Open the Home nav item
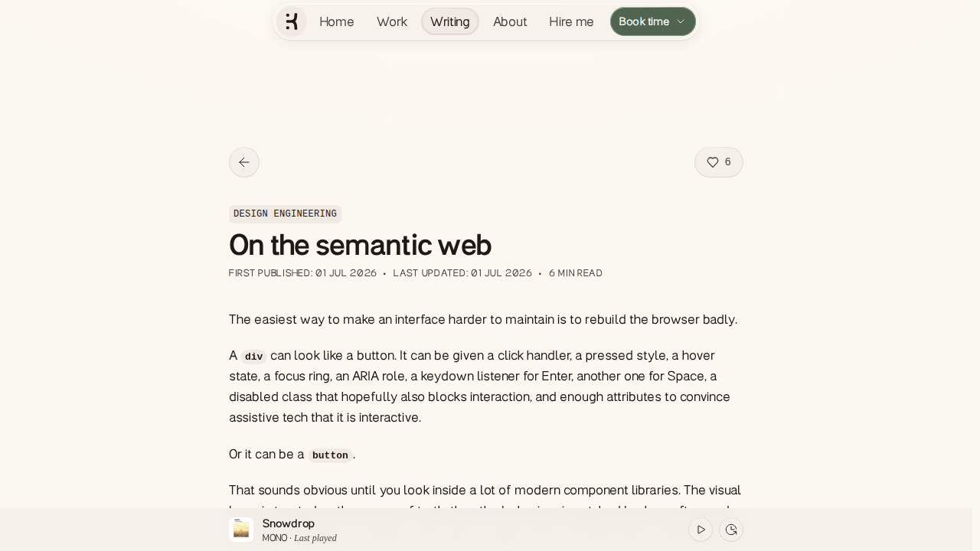Viewport: 980px width, 551px height. (337, 21)
